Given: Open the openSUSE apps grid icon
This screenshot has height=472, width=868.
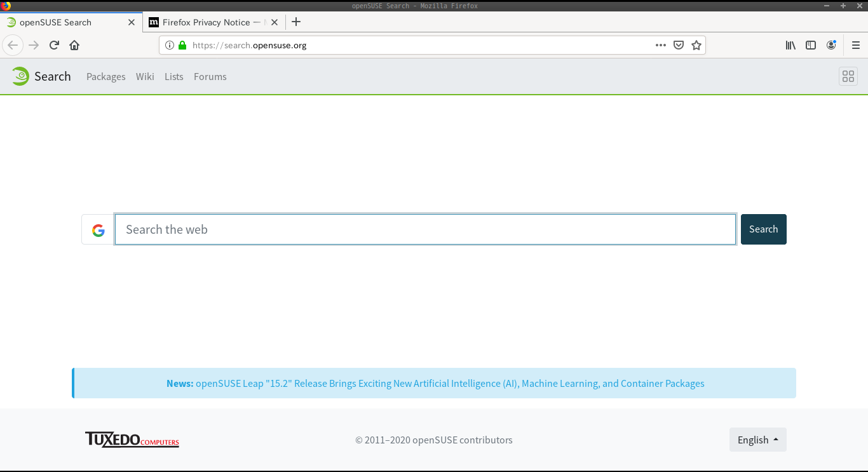Looking at the screenshot, I should 848,77.
